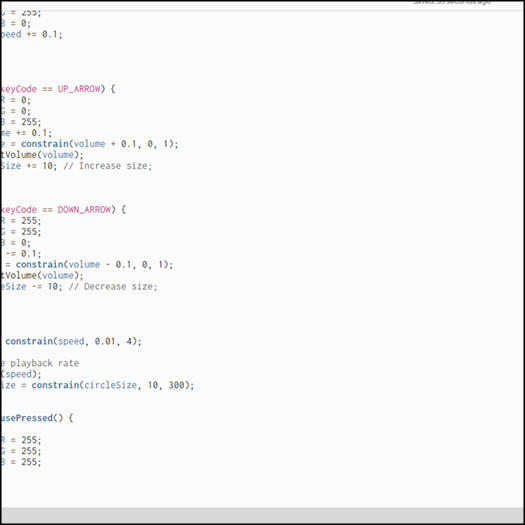Click 'G = 0;' in the UP_ARROW block

coord(16,111)
